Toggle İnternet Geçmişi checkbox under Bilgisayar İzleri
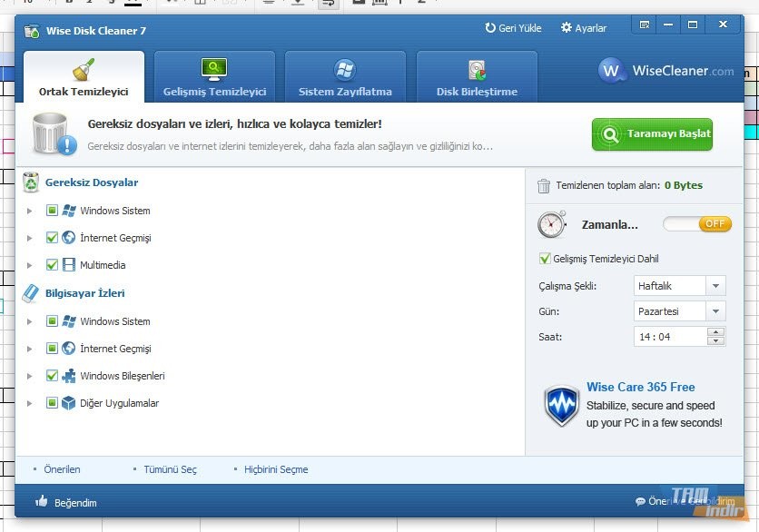 click(52, 348)
